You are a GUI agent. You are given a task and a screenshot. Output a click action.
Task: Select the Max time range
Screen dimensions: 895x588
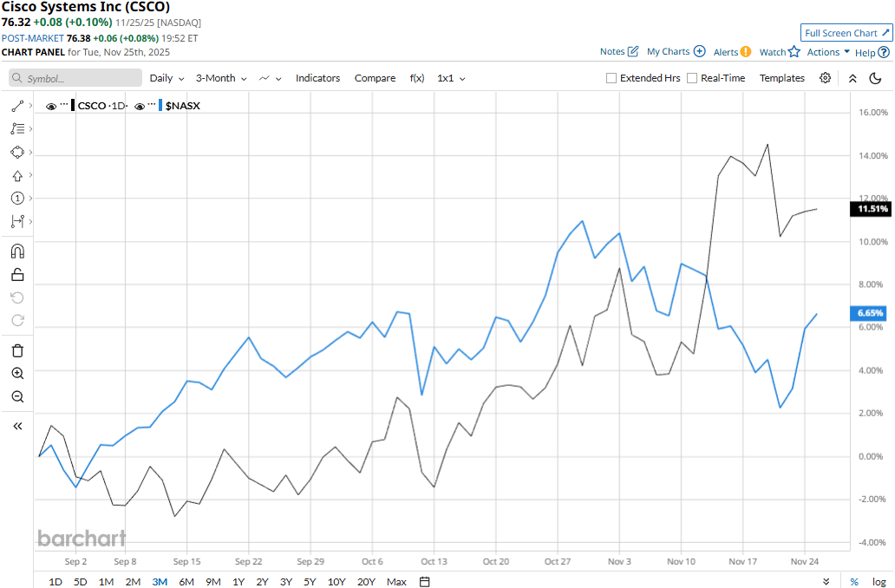click(396, 582)
